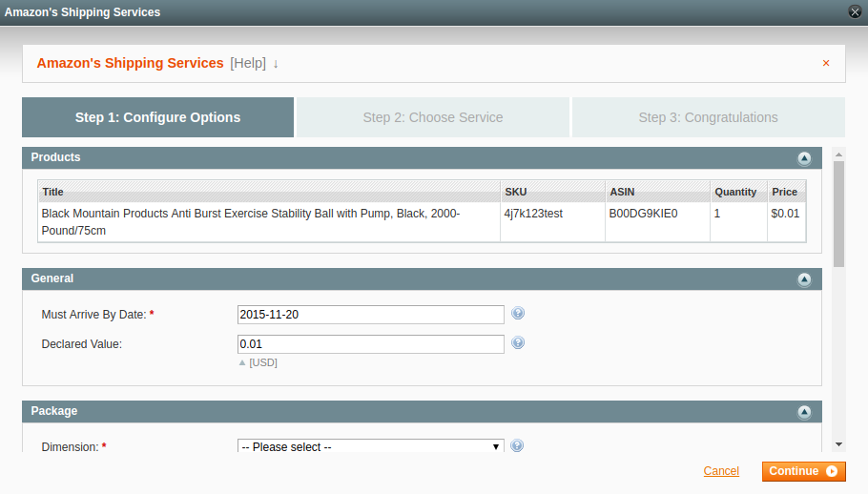Show help tooltip for Declared Value

[x=518, y=342]
